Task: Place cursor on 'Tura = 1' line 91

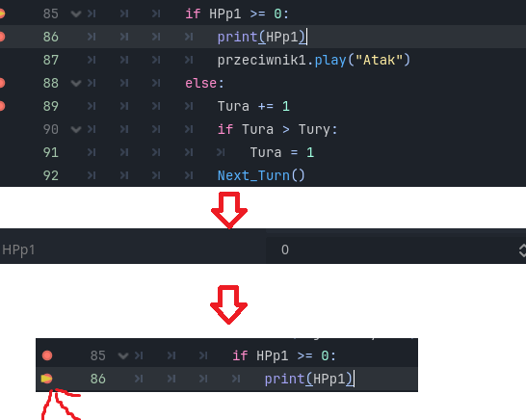Action: (282, 152)
